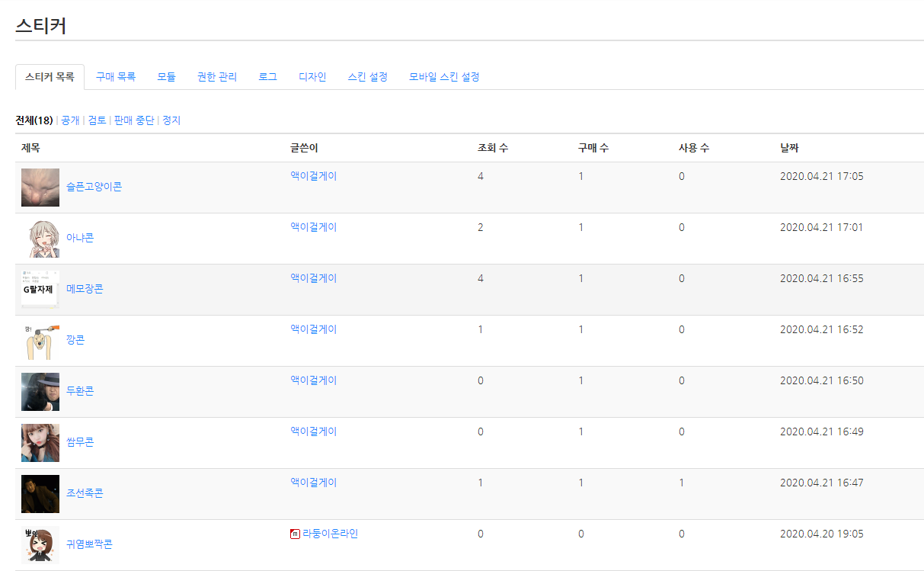
Task: Click the date 2020.04.21 16:55
Action: [x=822, y=278]
